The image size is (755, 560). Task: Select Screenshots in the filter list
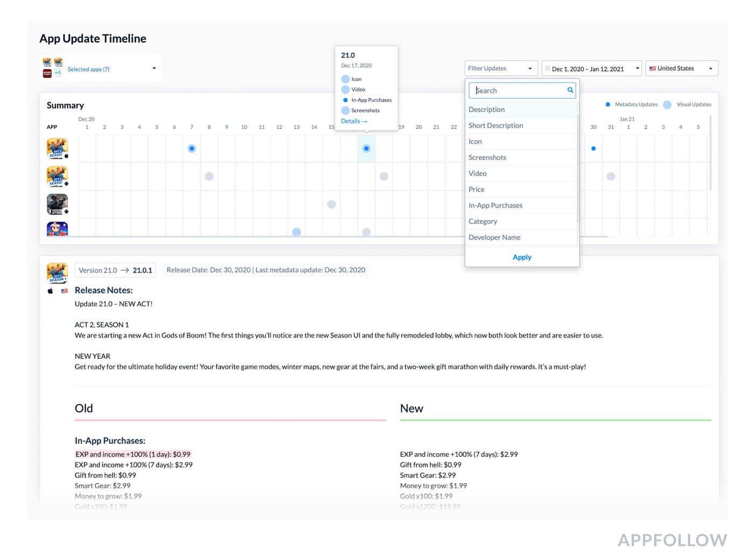pos(487,157)
